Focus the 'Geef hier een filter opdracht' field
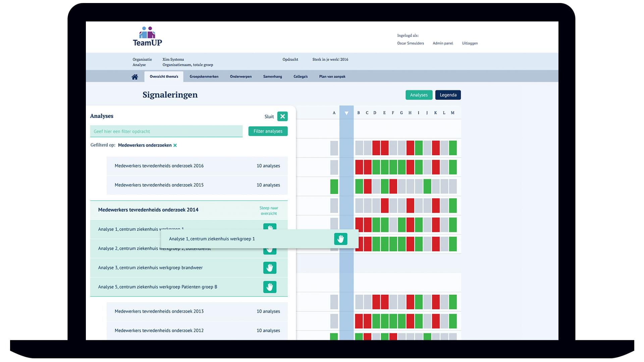Image resolution: width=644 pixels, height=362 pixels. 166,131
